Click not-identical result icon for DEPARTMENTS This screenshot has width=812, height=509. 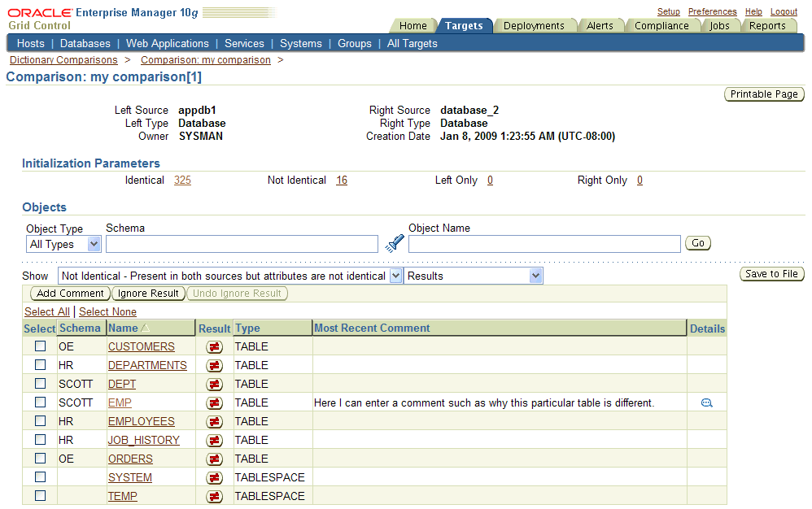point(215,366)
